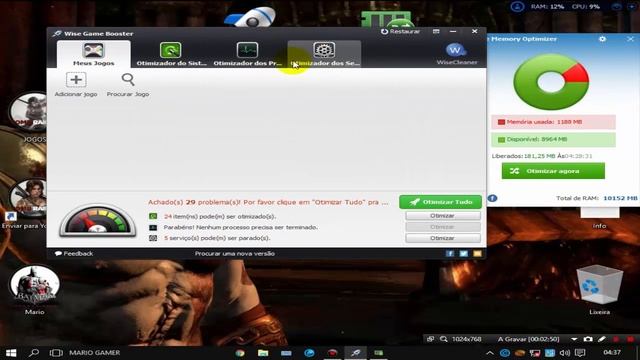This screenshot has width=640, height=360.
Task: Click the volume speaker tray icon
Action: (x=565, y=353)
